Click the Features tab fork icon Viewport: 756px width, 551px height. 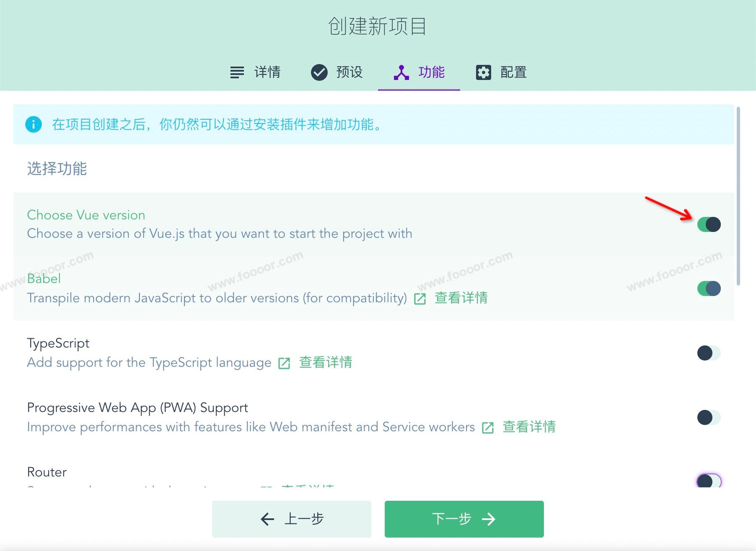click(401, 72)
